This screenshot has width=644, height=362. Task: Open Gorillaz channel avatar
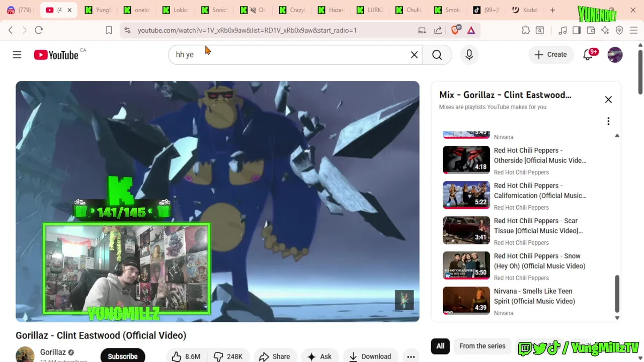25,354
